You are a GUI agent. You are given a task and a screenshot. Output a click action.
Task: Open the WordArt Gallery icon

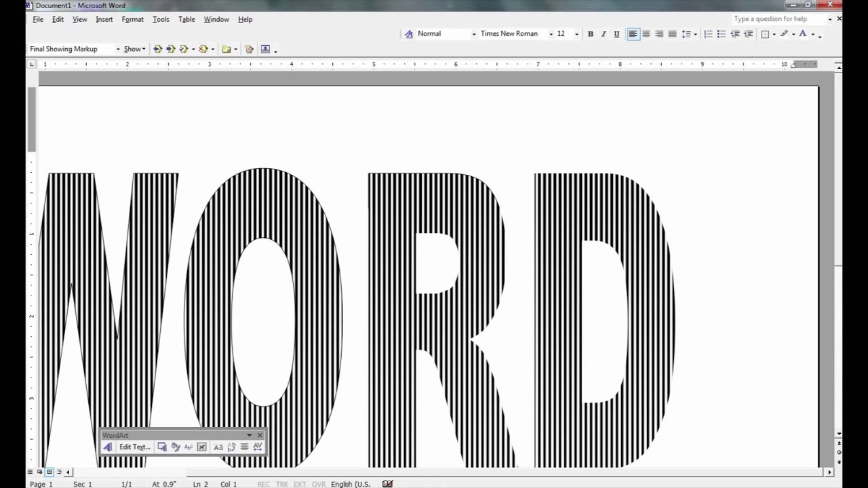coord(162,447)
